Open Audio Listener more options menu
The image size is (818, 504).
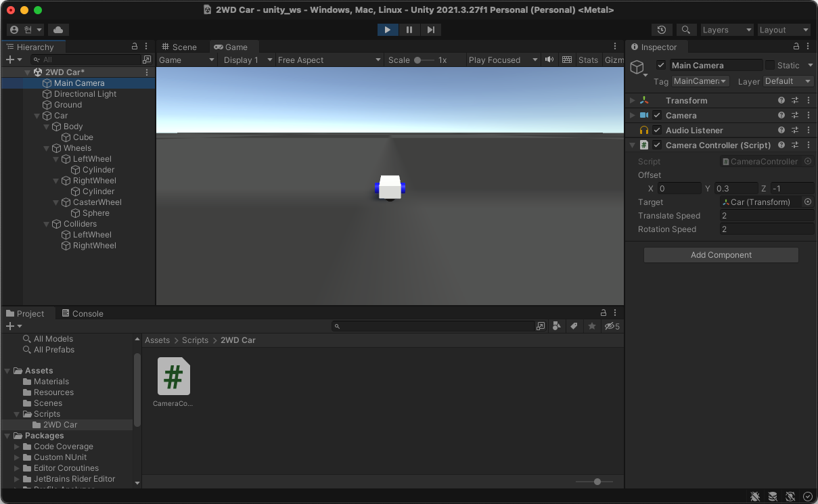tap(808, 130)
